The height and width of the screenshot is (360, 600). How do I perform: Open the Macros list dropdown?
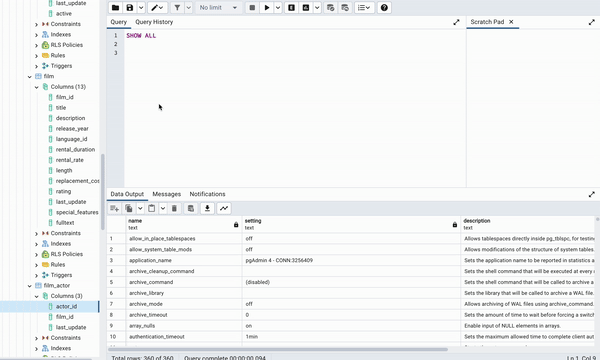[x=364, y=7]
